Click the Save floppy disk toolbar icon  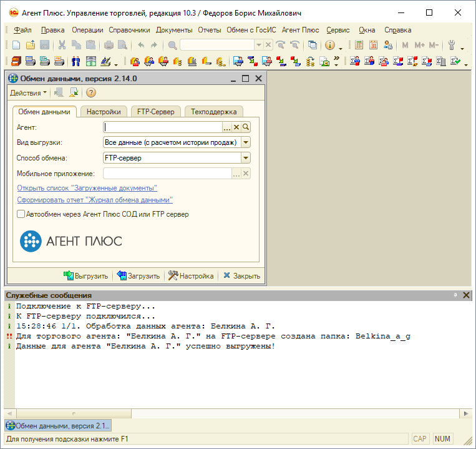click(x=45, y=45)
